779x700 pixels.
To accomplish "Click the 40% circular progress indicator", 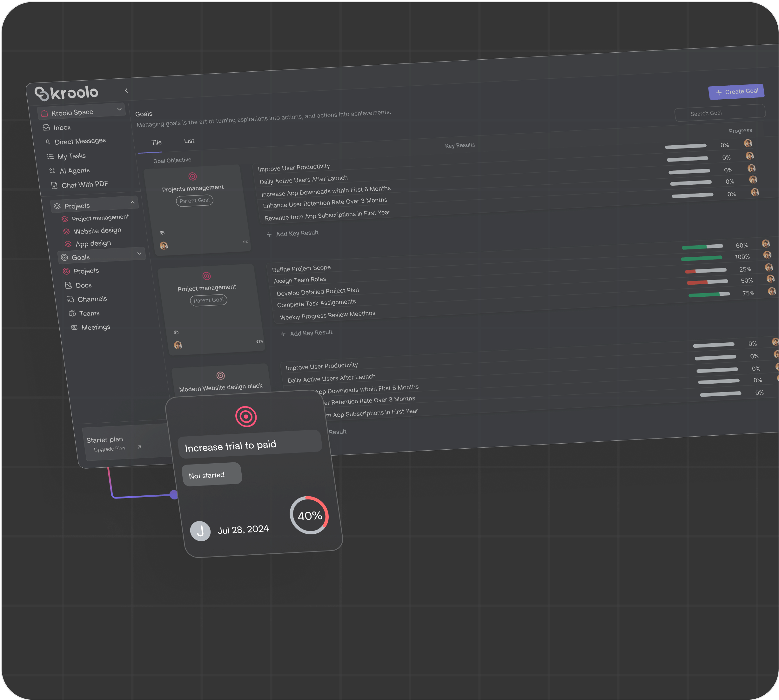I will (x=309, y=515).
